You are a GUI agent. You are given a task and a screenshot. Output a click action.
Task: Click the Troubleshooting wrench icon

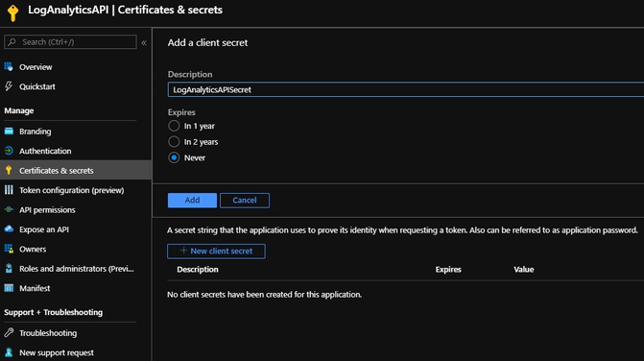tap(9, 332)
